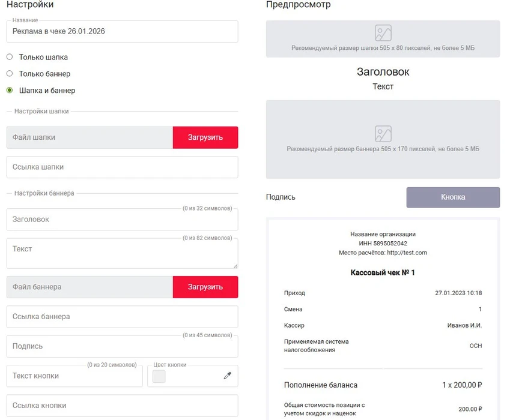Focus the "Название" name field

point(122,32)
